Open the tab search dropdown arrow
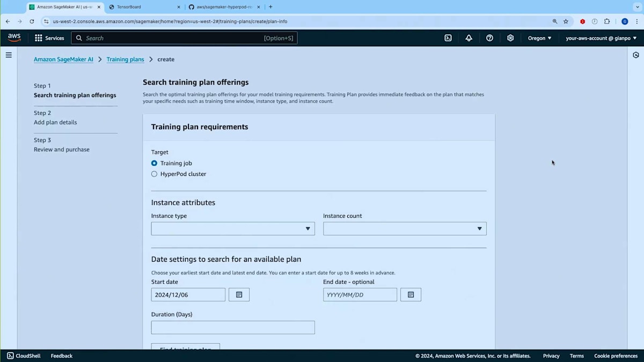The height and width of the screenshot is (362, 644). point(637,7)
